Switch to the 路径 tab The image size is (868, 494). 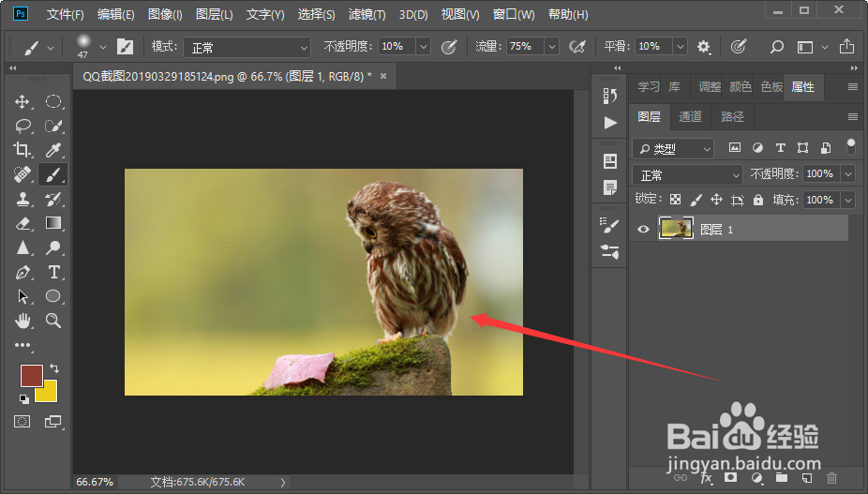coord(732,116)
